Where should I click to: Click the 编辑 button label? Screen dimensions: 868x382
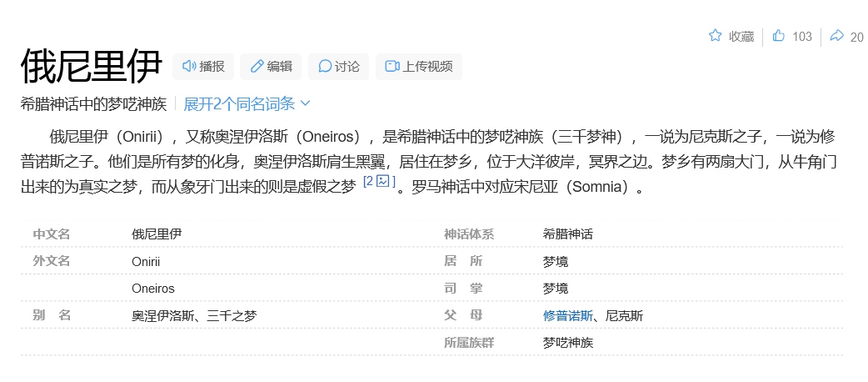click(280, 67)
